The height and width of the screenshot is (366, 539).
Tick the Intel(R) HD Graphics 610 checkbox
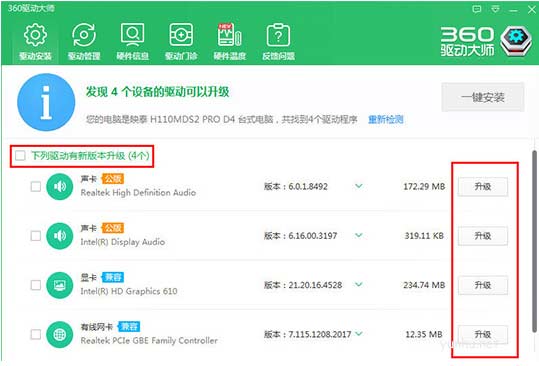tap(36, 285)
